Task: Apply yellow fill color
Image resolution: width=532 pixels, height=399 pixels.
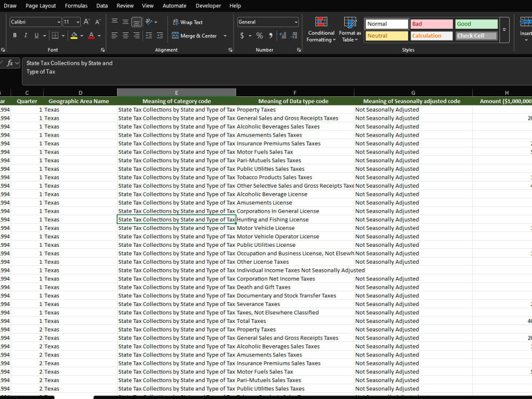Action: coord(74,35)
